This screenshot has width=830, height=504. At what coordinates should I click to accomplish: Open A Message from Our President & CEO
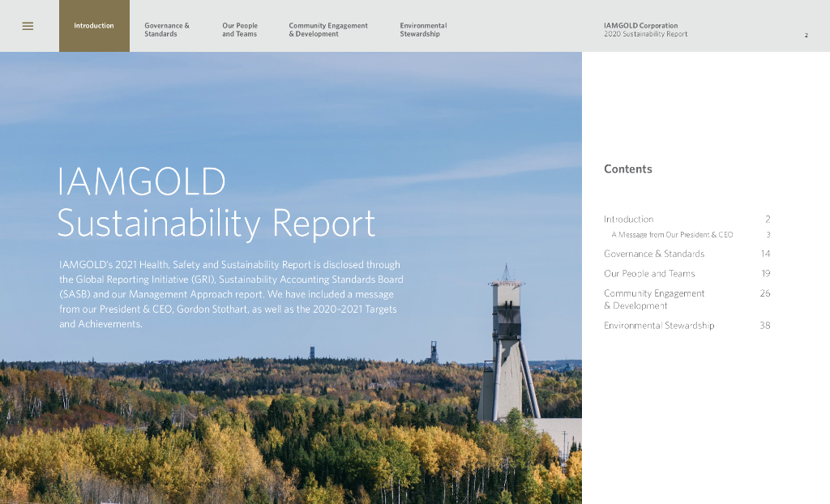(672, 234)
